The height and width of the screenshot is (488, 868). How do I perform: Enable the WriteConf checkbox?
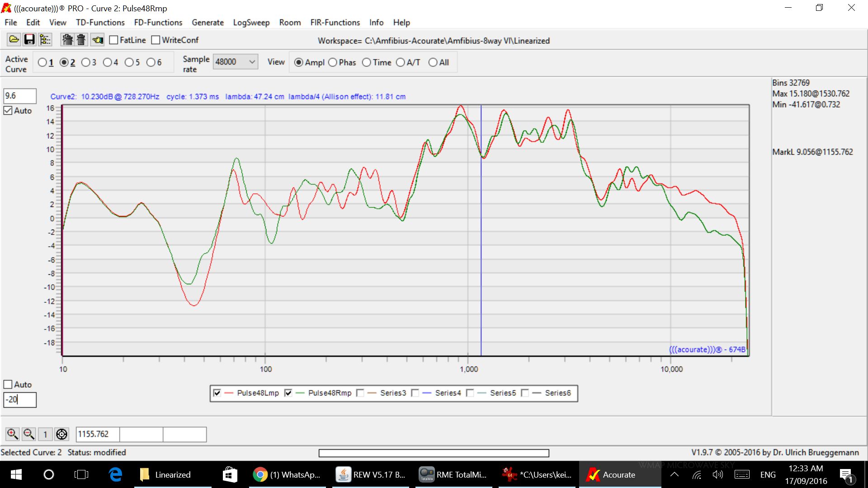click(x=156, y=40)
